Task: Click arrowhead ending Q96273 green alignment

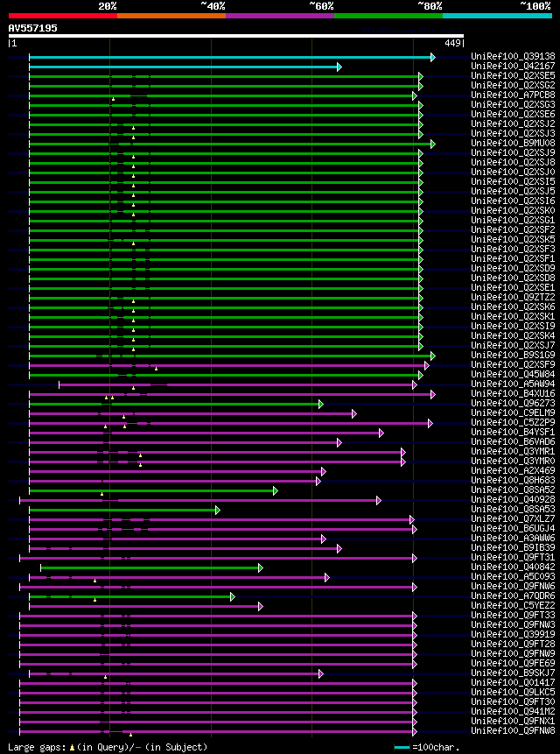Action: pos(321,404)
